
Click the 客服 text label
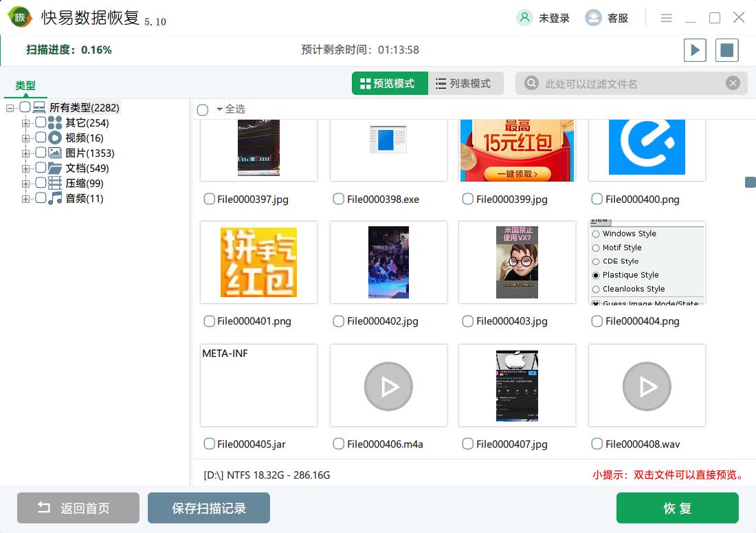point(618,19)
